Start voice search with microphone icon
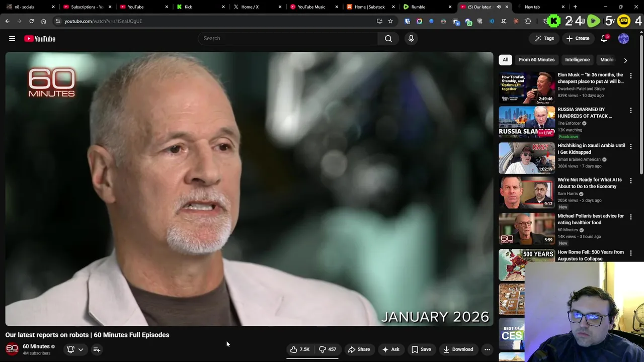The image size is (644, 362). pyautogui.click(x=411, y=38)
